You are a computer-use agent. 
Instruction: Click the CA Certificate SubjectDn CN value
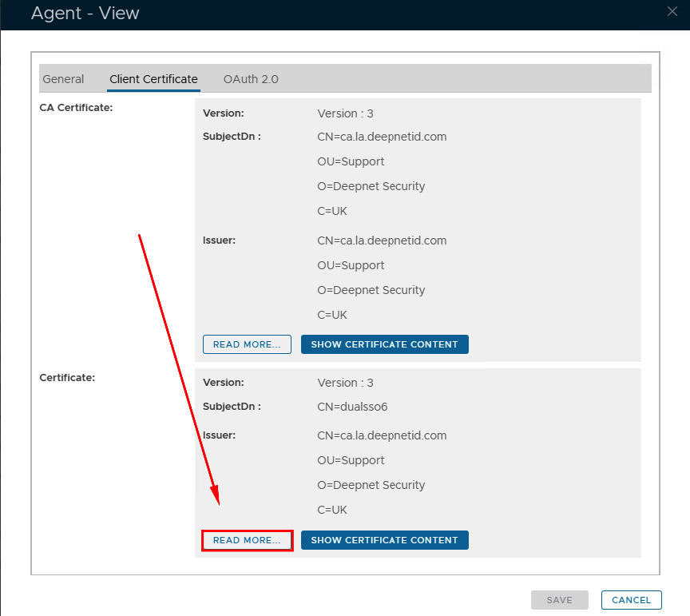click(x=382, y=137)
